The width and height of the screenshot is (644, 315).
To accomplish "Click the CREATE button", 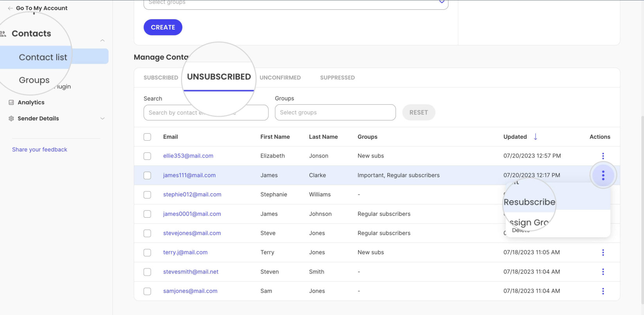I will (x=163, y=27).
